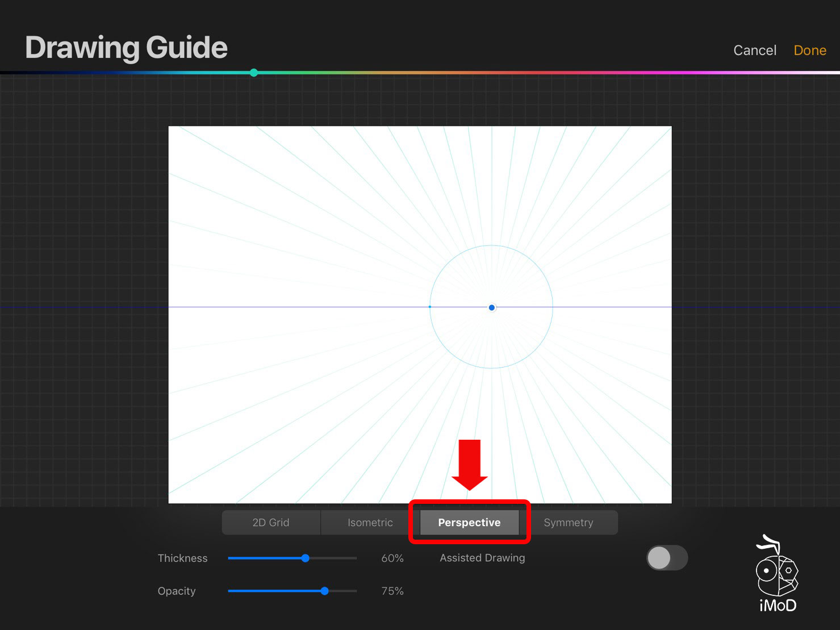Select the teal handle on the hue bar
Image resolution: width=840 pixels, height=630 pixels.
tap(254, 73)
